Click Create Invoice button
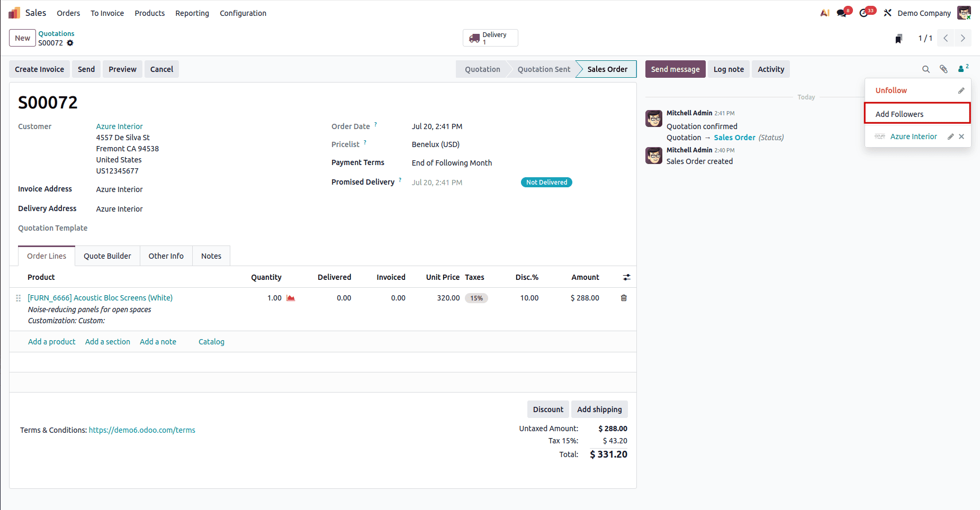Image resolution: width=980 pixels, height=510 pixels. [x=39, y=69]
